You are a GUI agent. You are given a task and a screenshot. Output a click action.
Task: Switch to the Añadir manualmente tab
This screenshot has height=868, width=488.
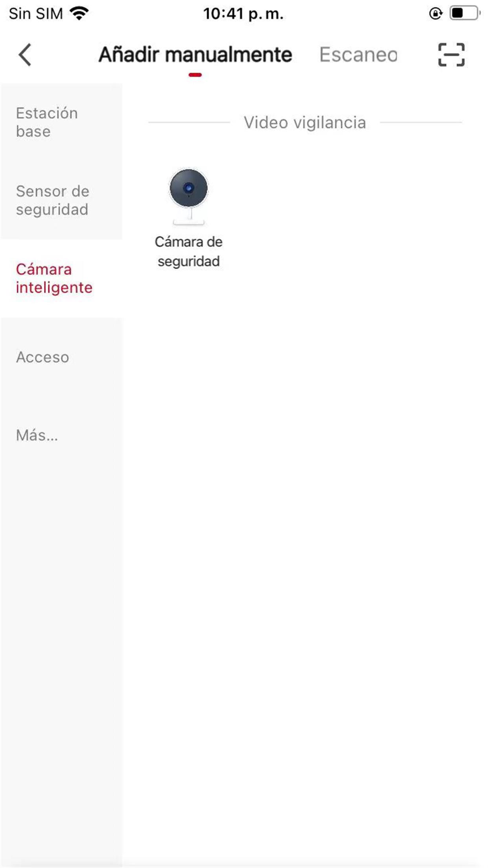[x=195, y=55]
